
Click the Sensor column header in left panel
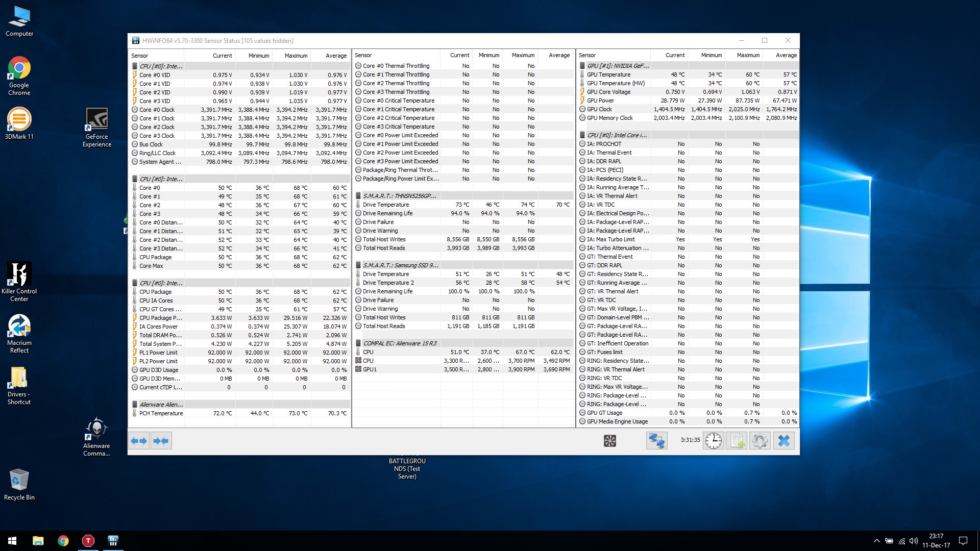pos(156,56)
